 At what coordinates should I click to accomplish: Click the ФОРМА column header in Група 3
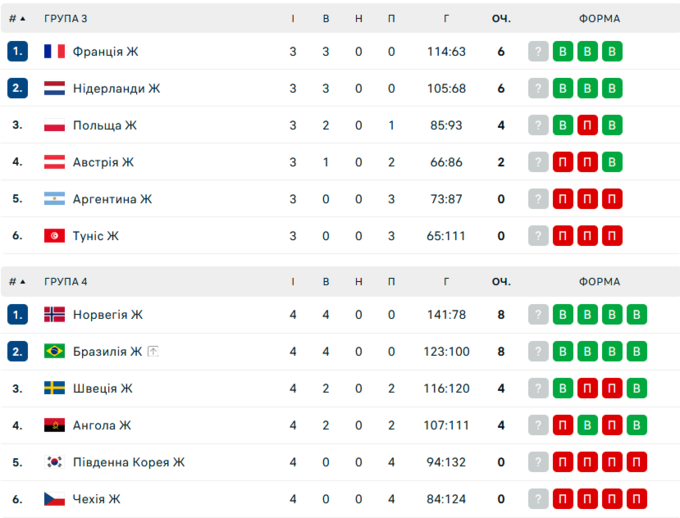pos(599,19)
